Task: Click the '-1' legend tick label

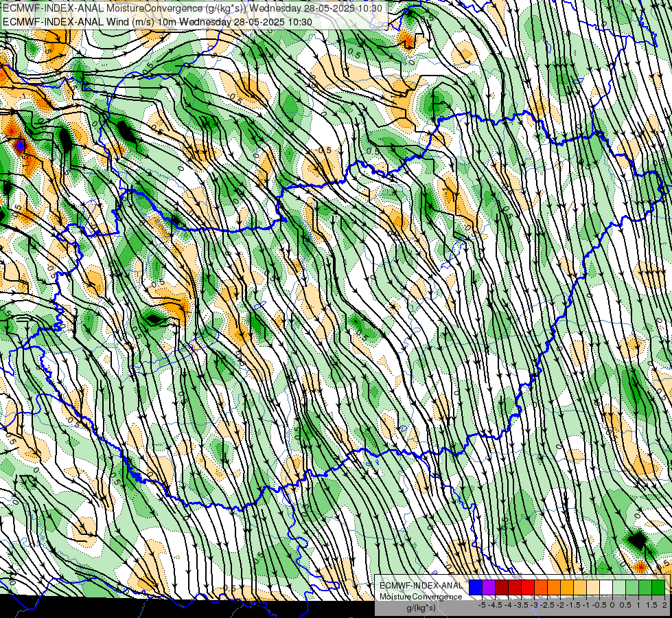Action: pyautogui.click(x=586, y=605)
